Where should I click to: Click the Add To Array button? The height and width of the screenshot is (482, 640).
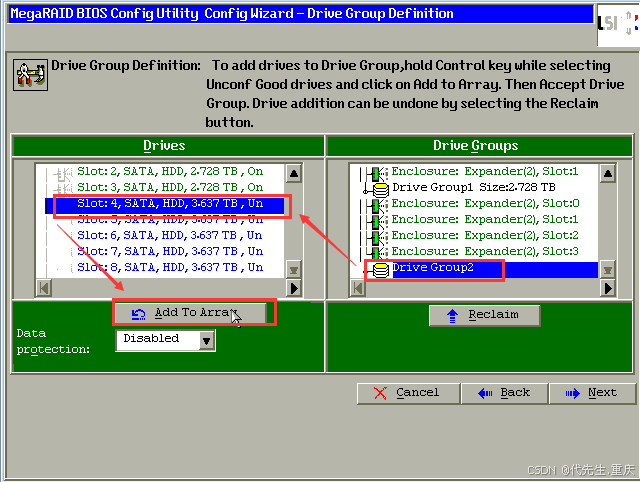pyautogui.click(x=191, y=313)
